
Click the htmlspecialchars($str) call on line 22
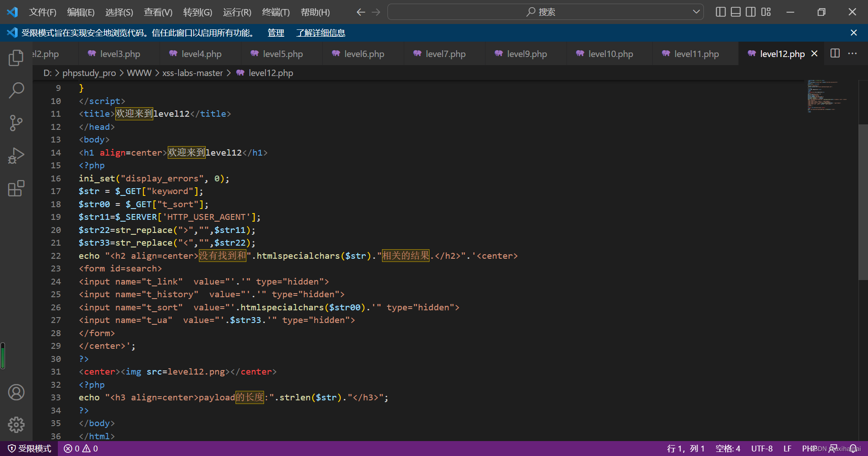(x=313, y=256)
